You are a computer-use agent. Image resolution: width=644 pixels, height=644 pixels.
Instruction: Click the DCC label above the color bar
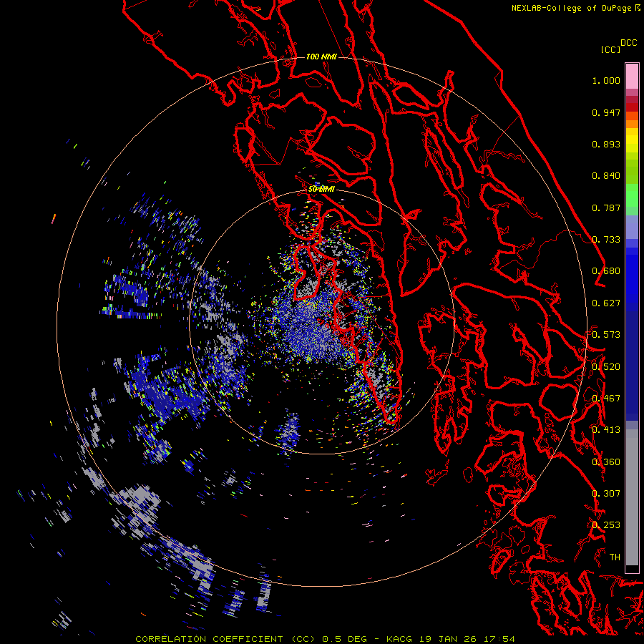pyautogui.click(x=628, y=43)
